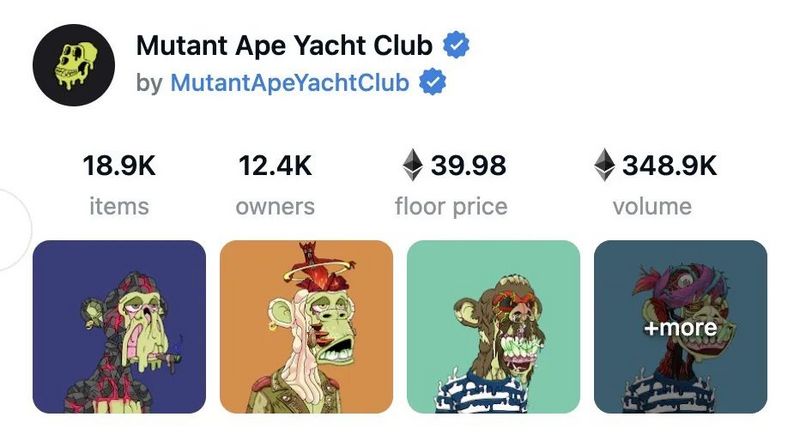The width and height of the screenshot is (800, 441).
Task: Click the 348.9K volume value
Action: tap(669, 165)
